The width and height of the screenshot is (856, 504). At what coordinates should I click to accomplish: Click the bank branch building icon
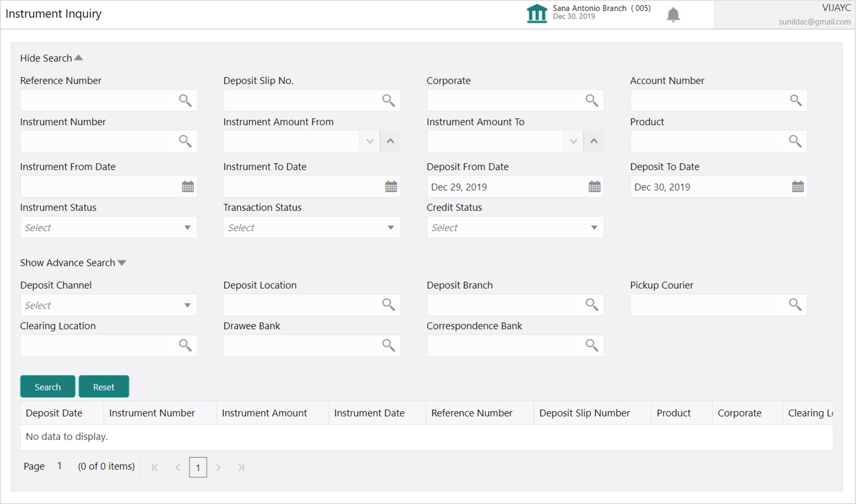click(x=537, y=14)
